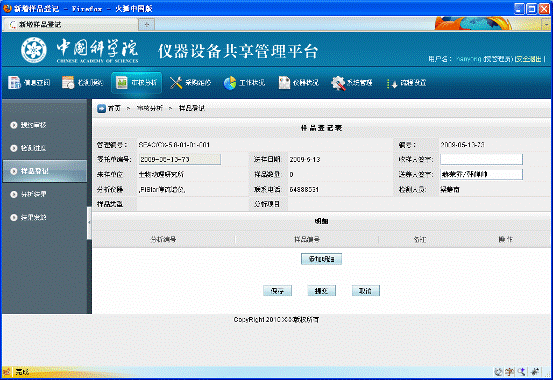Click the 保存 button at the bottom
This screenshot has height=380, width=553.
277,291
